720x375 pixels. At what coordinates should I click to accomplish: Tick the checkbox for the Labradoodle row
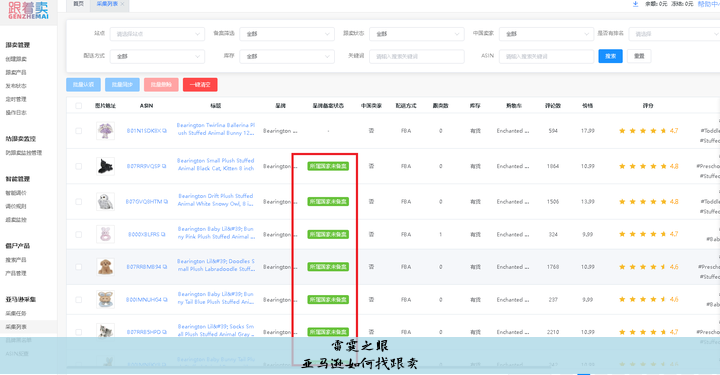point(79,267)
